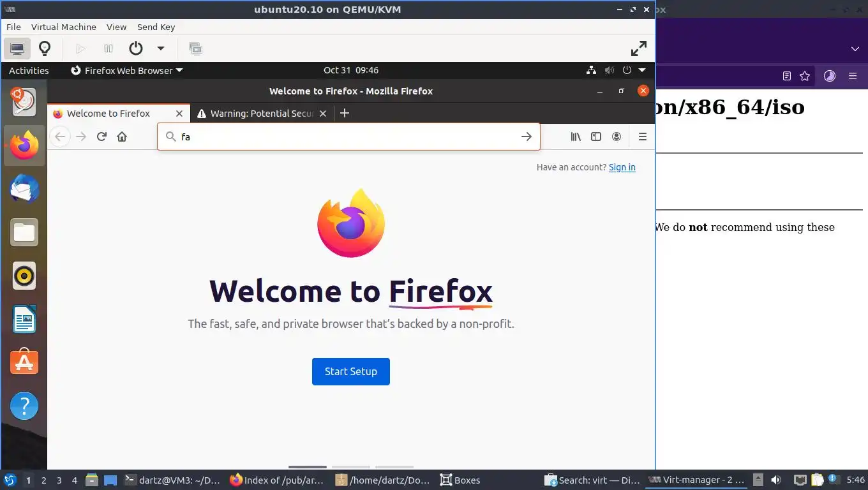The image size is (868, 490).
Task: Launch Thunderbird Mail from the dock
Action: click(x=24, y=189)
